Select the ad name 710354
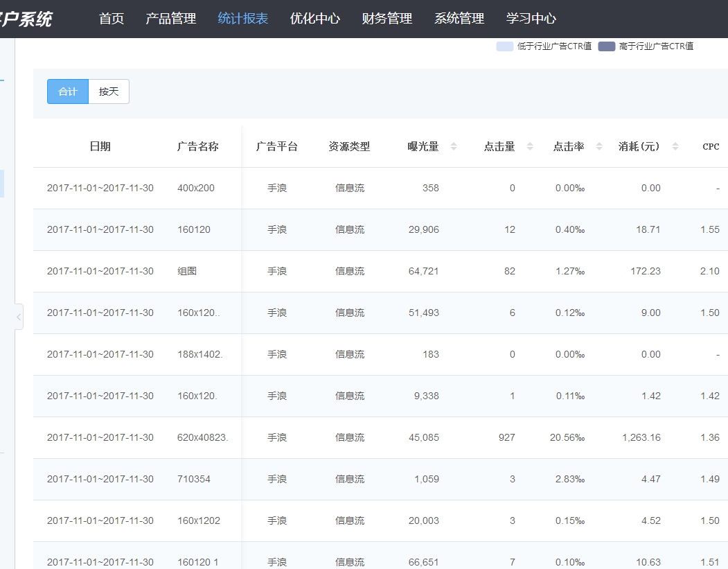The height and width of the screenshot is (569, 728). (x=194, y=480)
